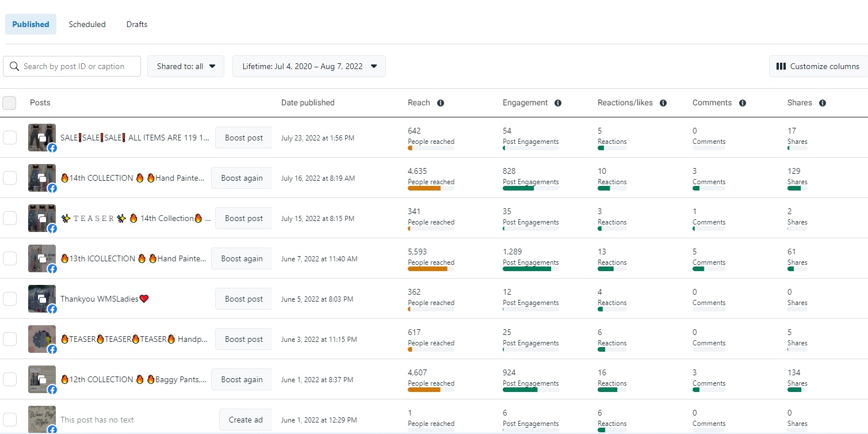Click the Comments column info icon
The height and width of the screenshot is (434, 868).
tap(743, 103)
